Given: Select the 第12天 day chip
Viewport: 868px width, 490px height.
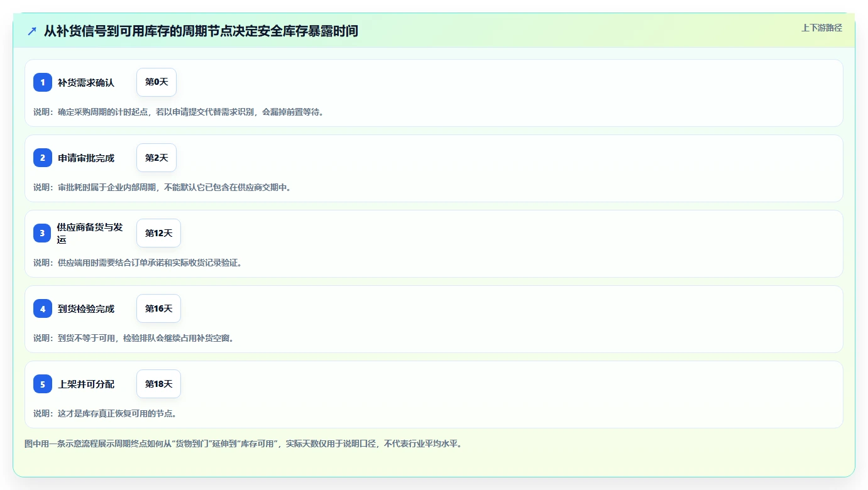Looking at the screenshot, I should pyautogui.click(x=158, y=233).
